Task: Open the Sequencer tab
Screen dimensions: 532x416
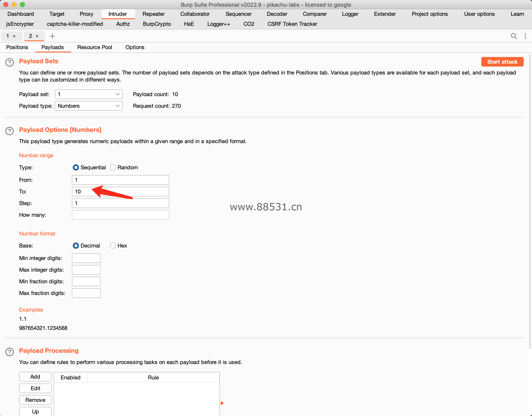Action: 239,14
